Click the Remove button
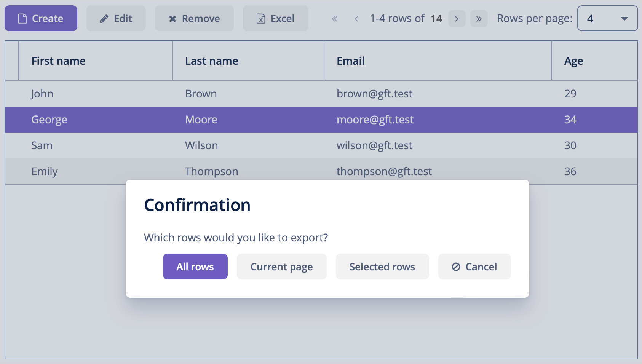 (194, 18)
